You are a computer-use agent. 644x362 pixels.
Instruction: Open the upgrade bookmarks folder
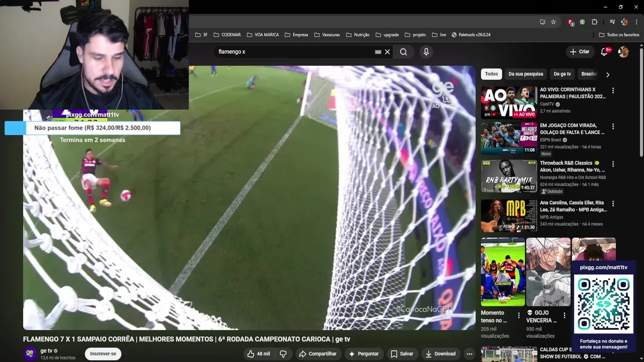387,35
